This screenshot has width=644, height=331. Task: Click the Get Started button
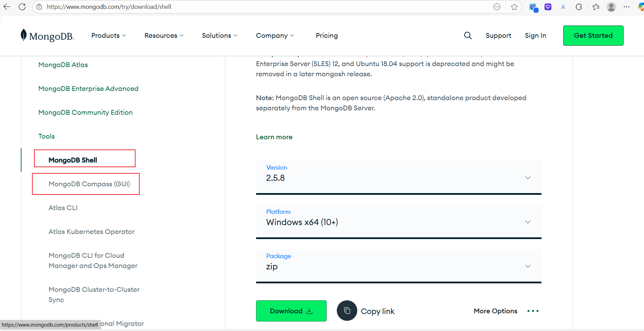pos(593,35)
